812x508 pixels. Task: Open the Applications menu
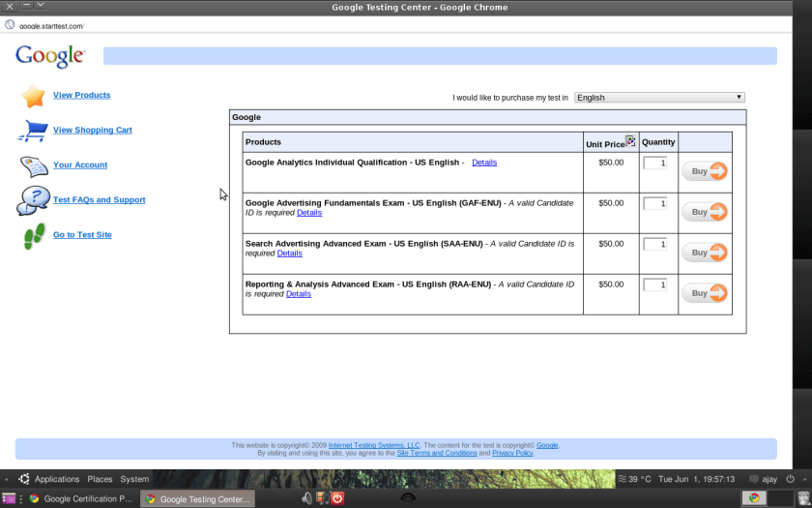click(56, 479)
